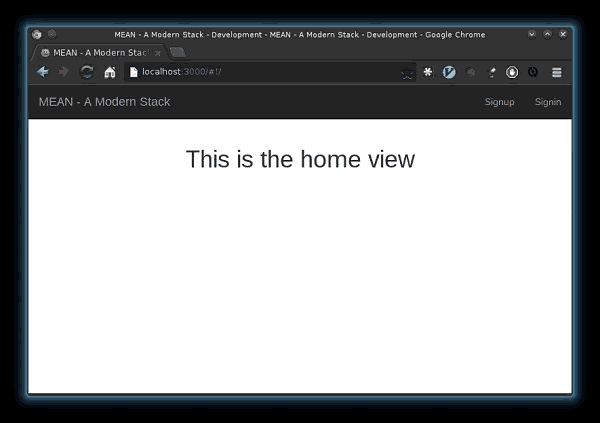Close the MEAN browser tab
This screenshot has width=600, height=423.
click(158, 53)
